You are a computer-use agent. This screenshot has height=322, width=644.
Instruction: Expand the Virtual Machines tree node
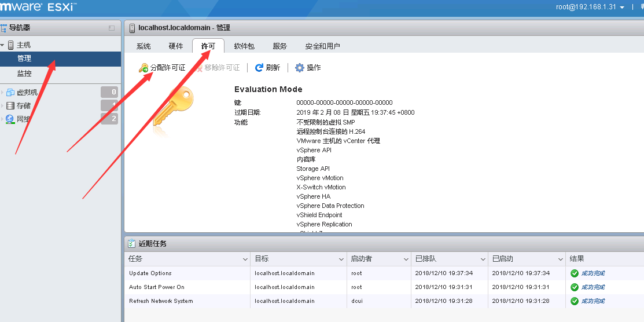tap(2, 92)
